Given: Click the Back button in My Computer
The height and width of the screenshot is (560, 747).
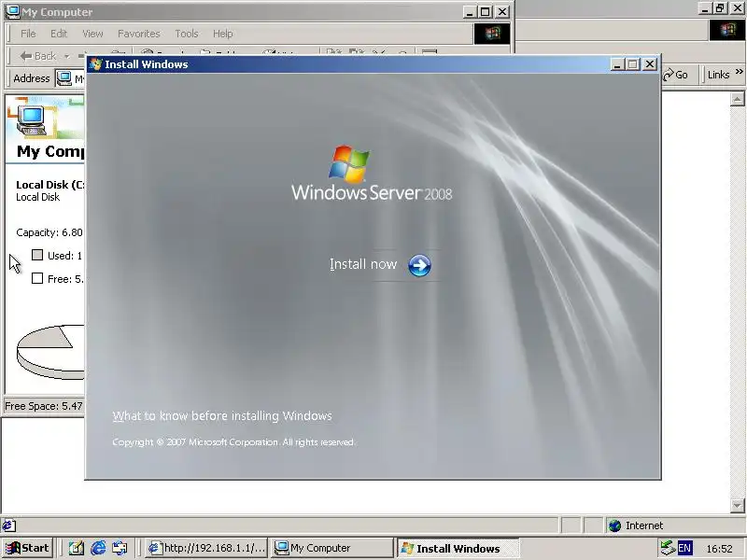Looking at the screenshot, I should pyautogui.click(x=38, y=56).
